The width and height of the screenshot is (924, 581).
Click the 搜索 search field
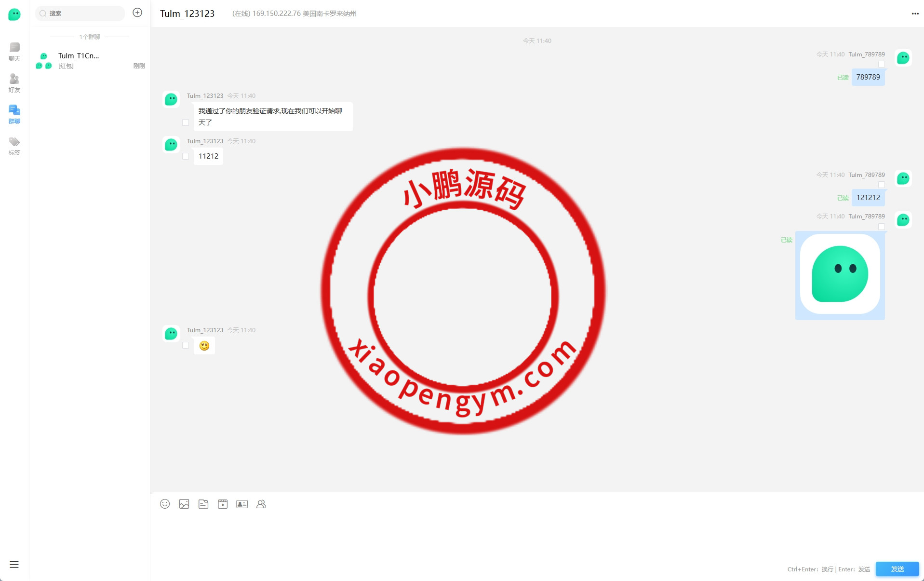coord(81,14)
